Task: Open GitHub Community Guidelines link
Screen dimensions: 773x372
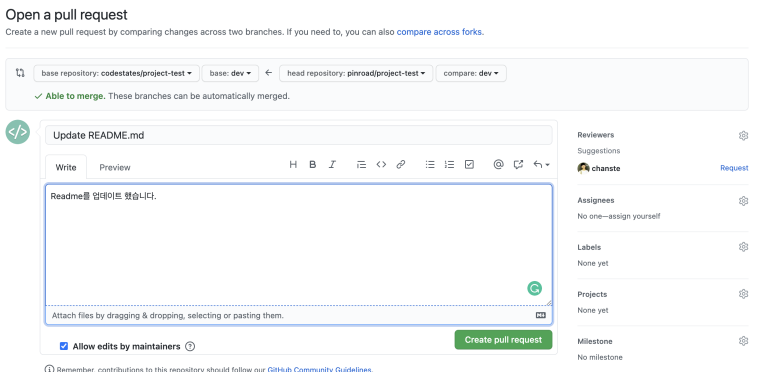Action: (x=320, y=369)
